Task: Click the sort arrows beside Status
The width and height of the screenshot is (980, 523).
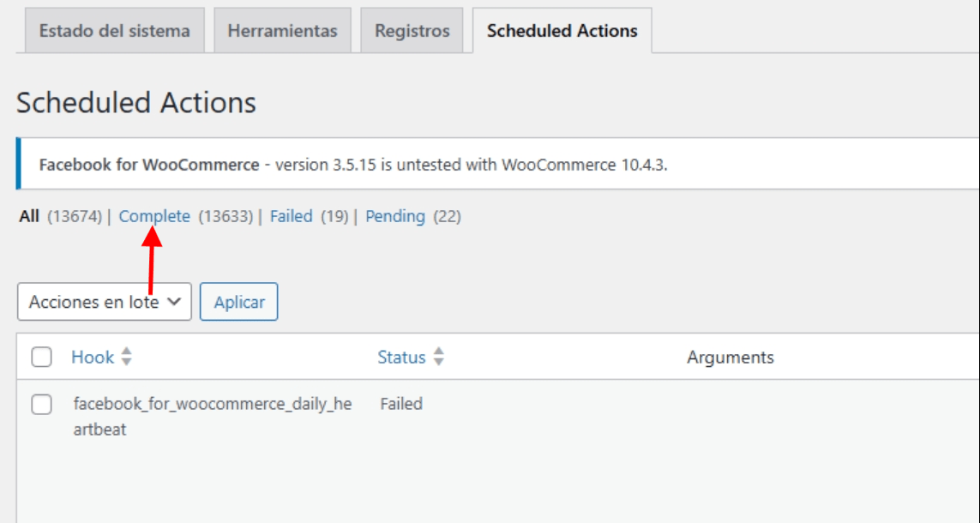Action: [x=438, y=358]
